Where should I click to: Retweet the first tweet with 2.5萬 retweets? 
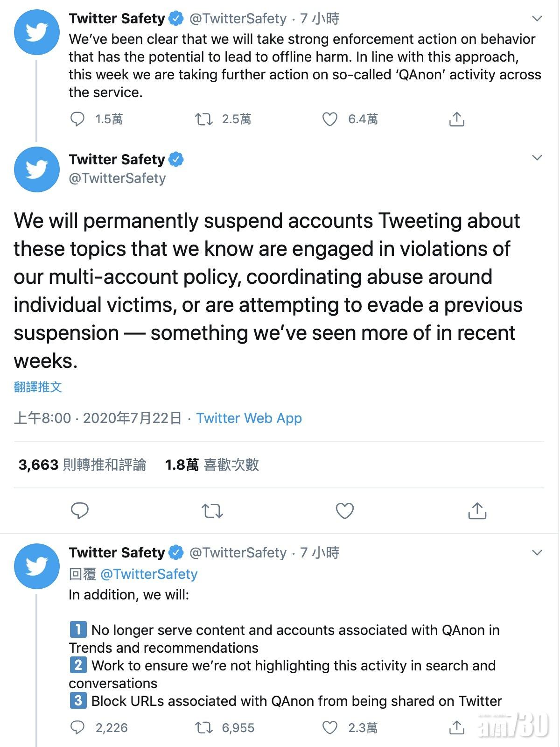coord(204,120)
